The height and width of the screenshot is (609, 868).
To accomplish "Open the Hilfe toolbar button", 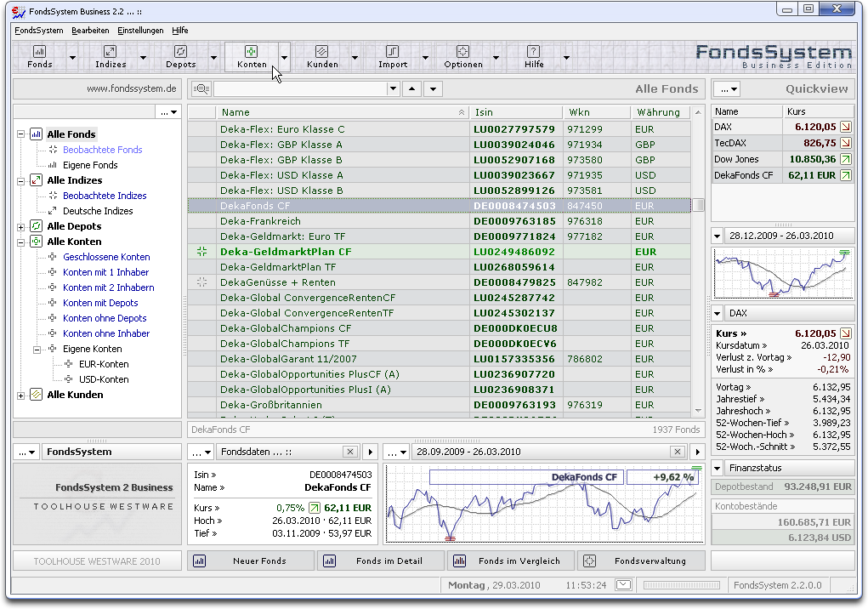I will pos(534,57).
